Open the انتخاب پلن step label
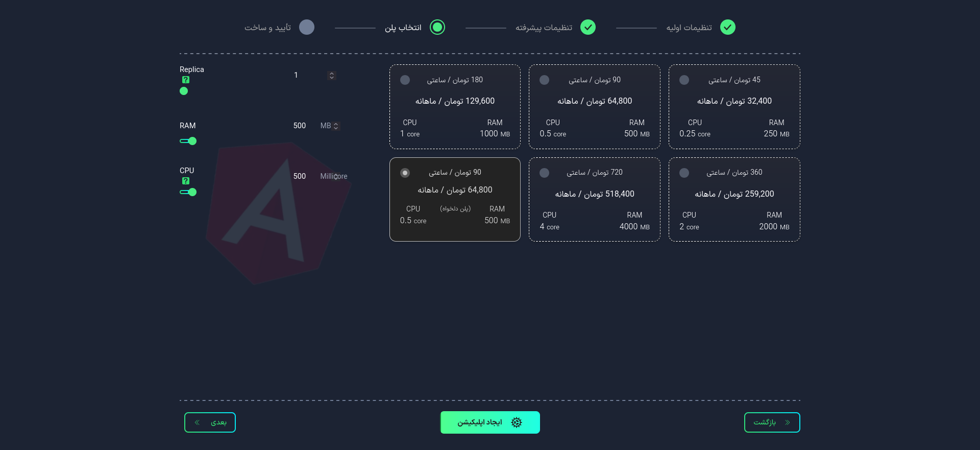The height and width of the screenshot is (450, 980). point(403,28)
